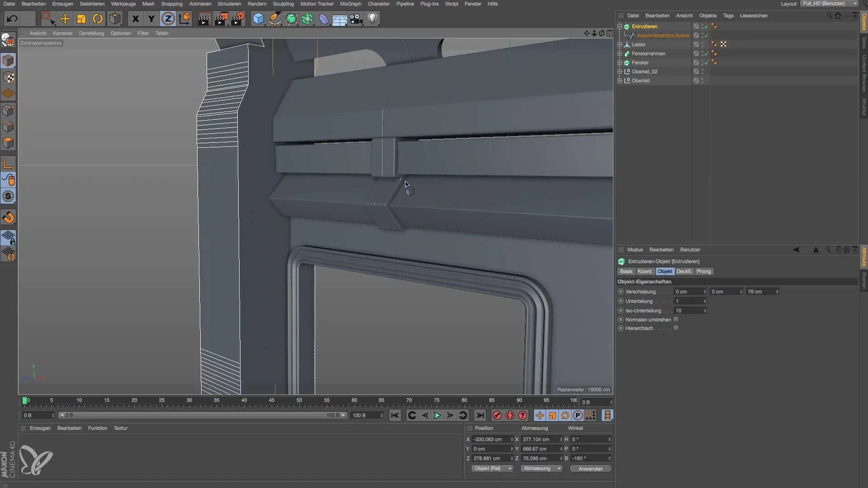Viewport: 868px width, 488px height.
Task: Click the coordinate system icon
Action: [184, 19]
